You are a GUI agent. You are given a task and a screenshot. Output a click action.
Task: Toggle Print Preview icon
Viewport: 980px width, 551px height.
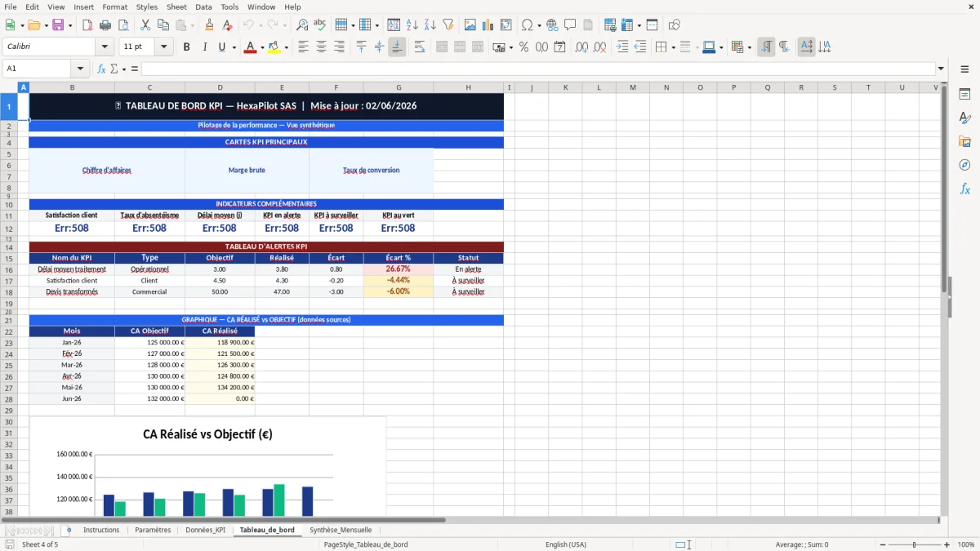click(x=122, y=25)
